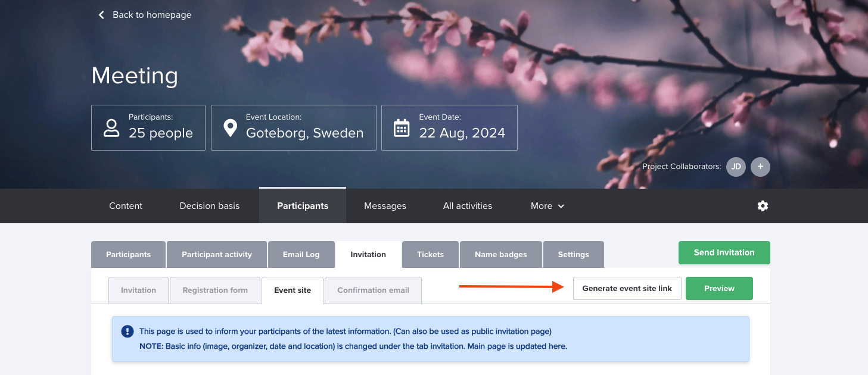Click the green Preview button
The width and height of the screenshot is (868, 375).
pyautogui.click(x=719, y=288)
